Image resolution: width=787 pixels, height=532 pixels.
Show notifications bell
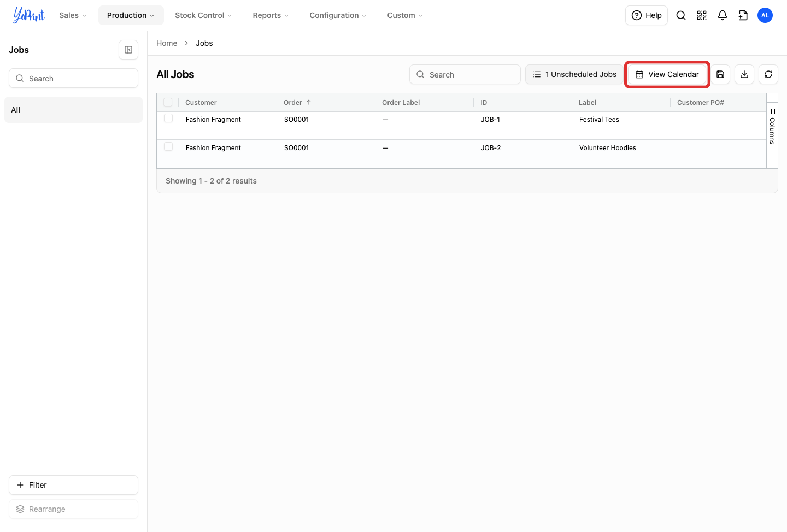tap(723, 15)
